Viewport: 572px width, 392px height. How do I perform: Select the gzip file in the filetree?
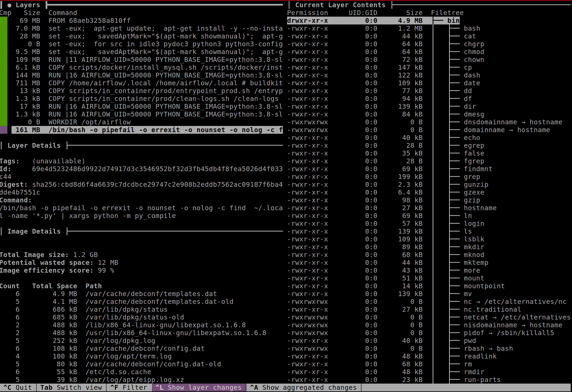[472, 200]
